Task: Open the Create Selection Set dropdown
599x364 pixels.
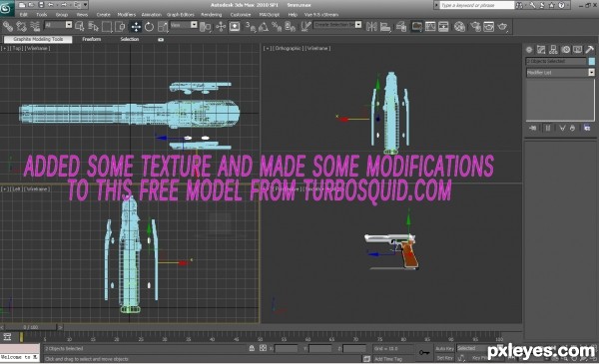Action: tap(337, 25)
